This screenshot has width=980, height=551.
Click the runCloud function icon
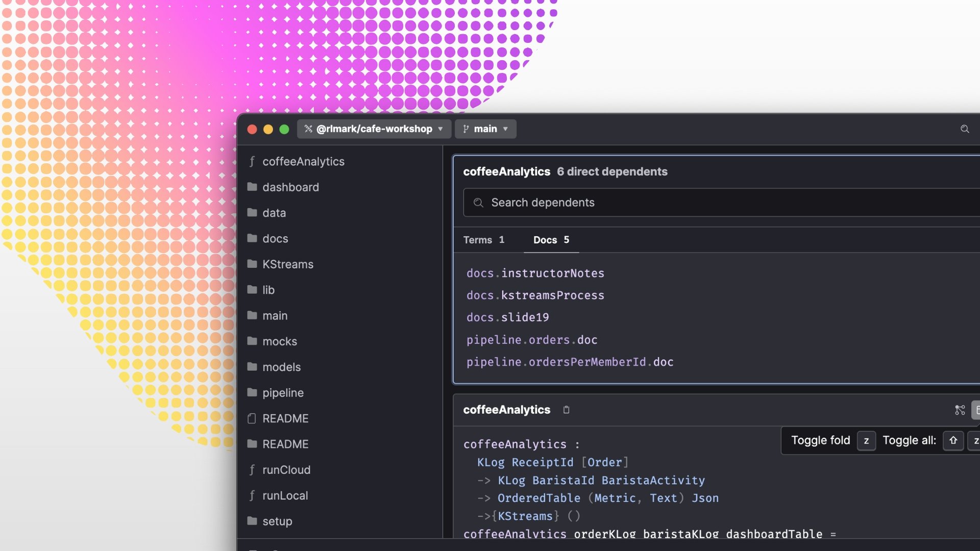tap(252, 470)
